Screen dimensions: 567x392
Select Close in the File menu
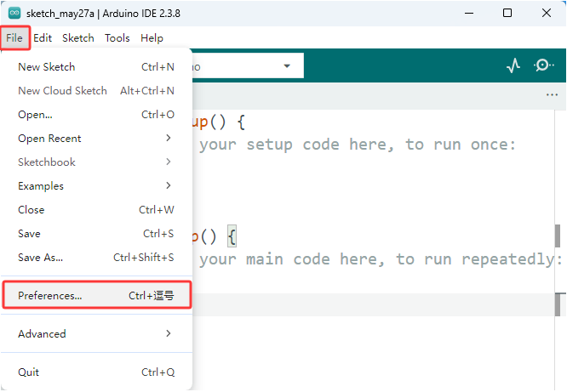click(96, 210)
